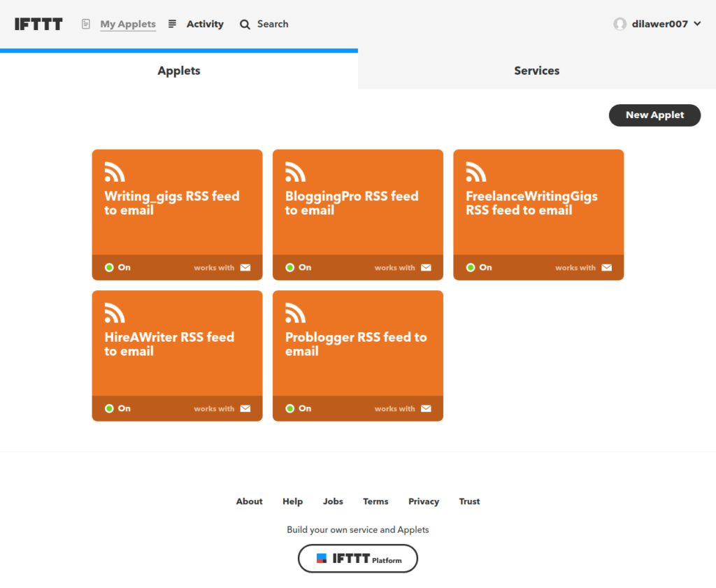Select the RSS icon on FreelanceWritingGigs applet
The height and width of the screenshot is (588, 716).
(475, 171)
